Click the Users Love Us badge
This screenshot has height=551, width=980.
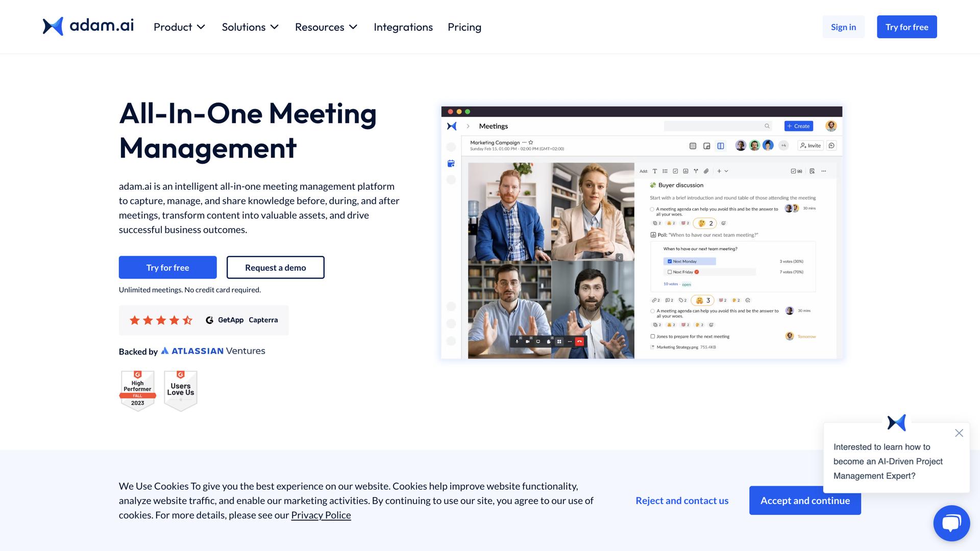[181, 391]
